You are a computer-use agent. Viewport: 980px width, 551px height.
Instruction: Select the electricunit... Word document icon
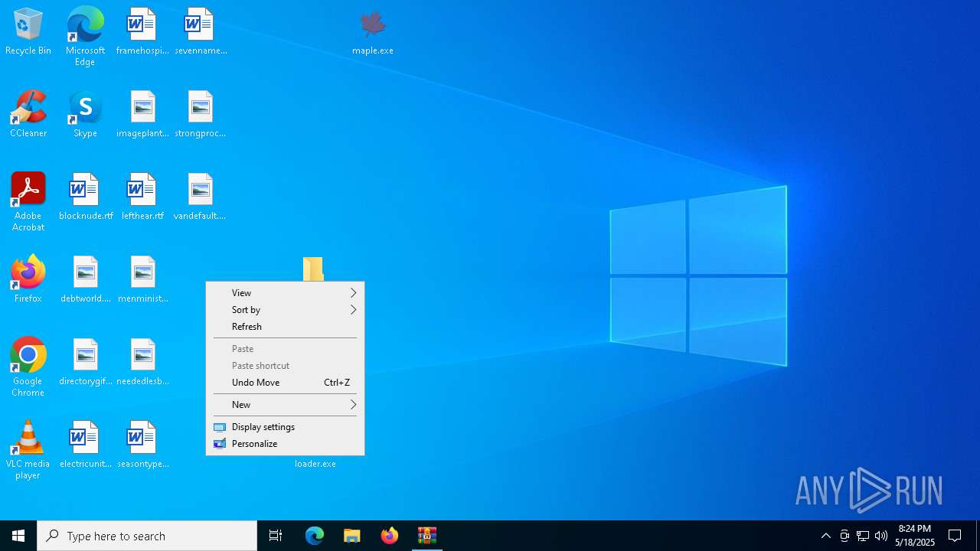85,445
